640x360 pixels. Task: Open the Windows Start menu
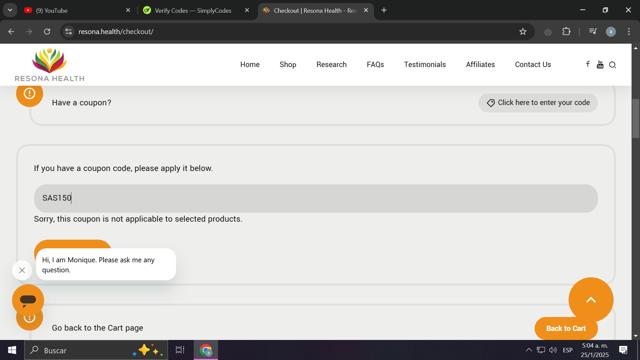12,350
